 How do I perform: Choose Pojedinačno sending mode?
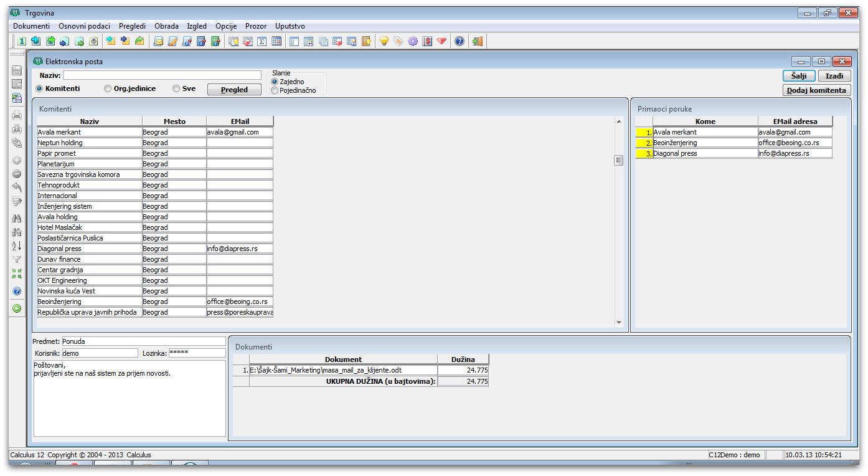pyautogui.click(x=275, y=90)
